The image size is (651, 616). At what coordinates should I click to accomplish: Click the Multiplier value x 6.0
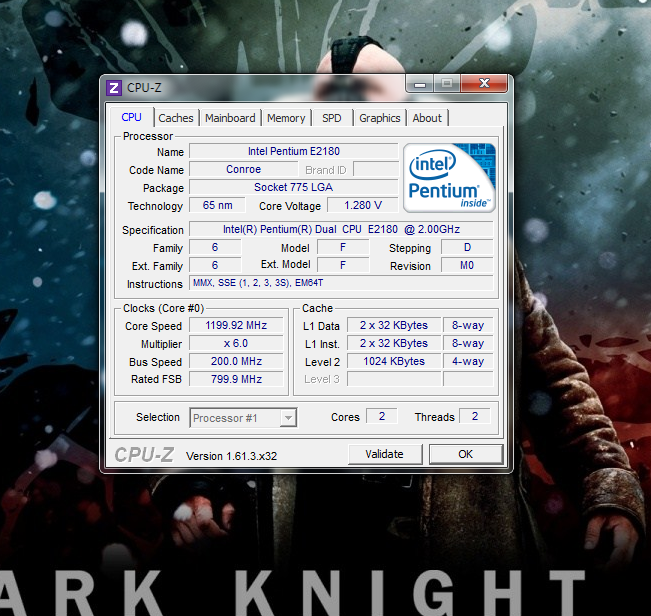click(236, 344)
